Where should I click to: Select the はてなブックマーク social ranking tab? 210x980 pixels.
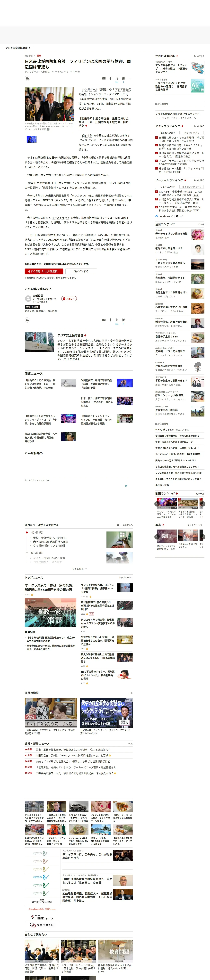[x=192, y=187]
